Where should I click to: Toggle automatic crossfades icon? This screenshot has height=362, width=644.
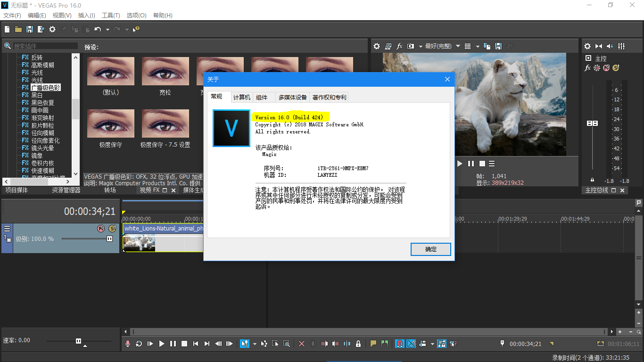pyautogui.click(x=411, y=344)
